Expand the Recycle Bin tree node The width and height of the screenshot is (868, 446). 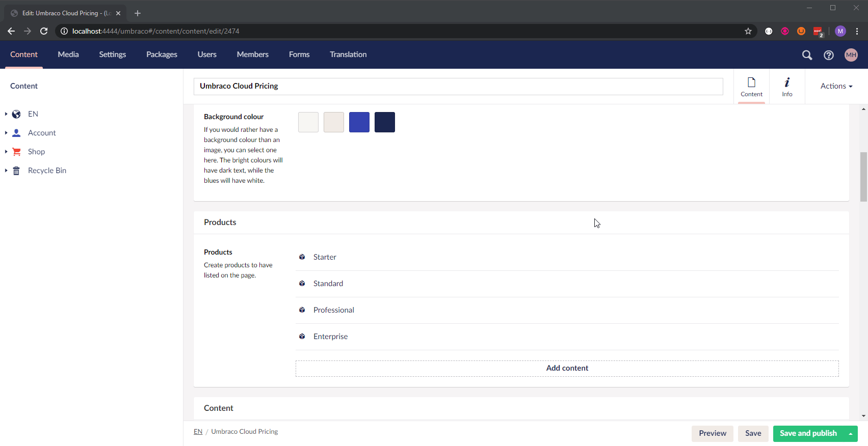coord(6,171)
